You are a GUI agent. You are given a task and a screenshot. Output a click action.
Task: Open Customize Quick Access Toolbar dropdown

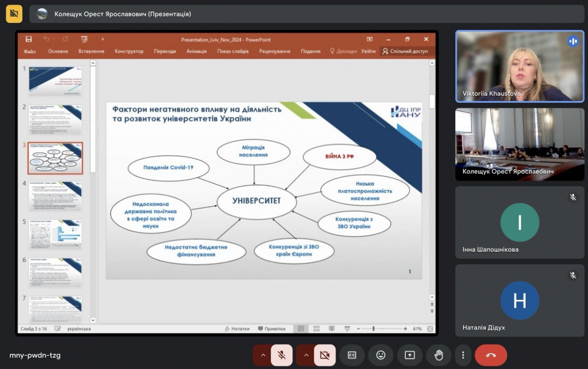click(103, 39)
